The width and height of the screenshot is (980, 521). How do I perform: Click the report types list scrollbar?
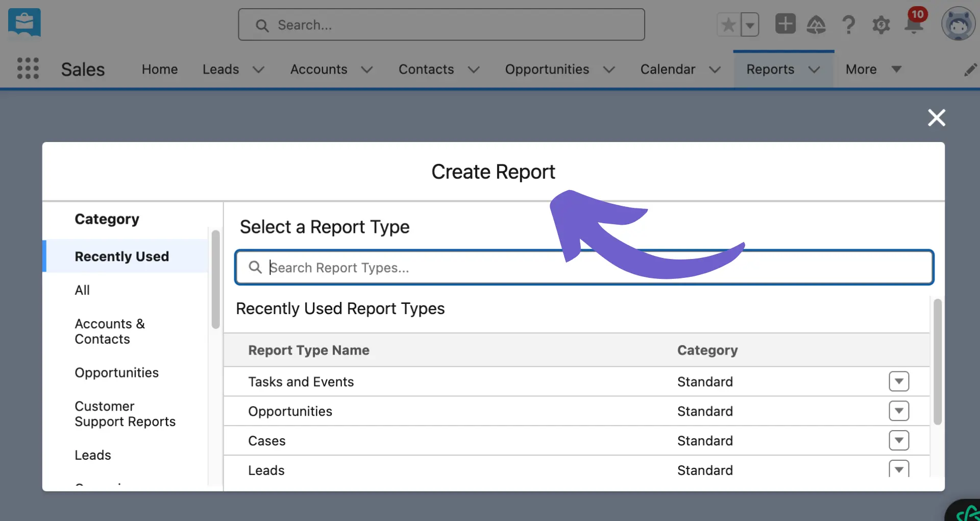tap(937, 362)
